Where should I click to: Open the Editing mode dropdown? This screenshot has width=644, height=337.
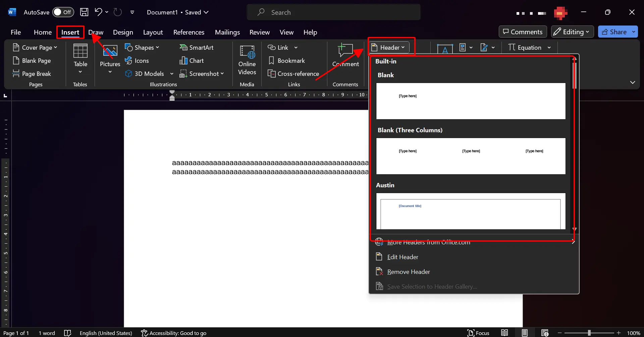[572, 32]
